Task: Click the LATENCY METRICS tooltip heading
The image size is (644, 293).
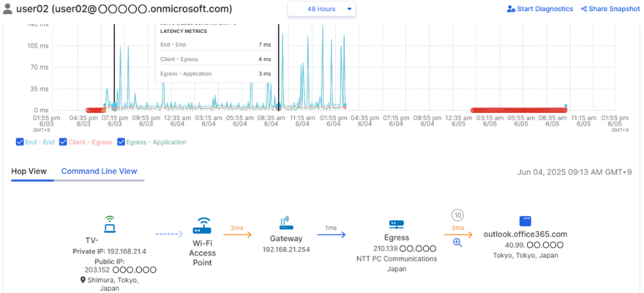Action: [183, 31]
